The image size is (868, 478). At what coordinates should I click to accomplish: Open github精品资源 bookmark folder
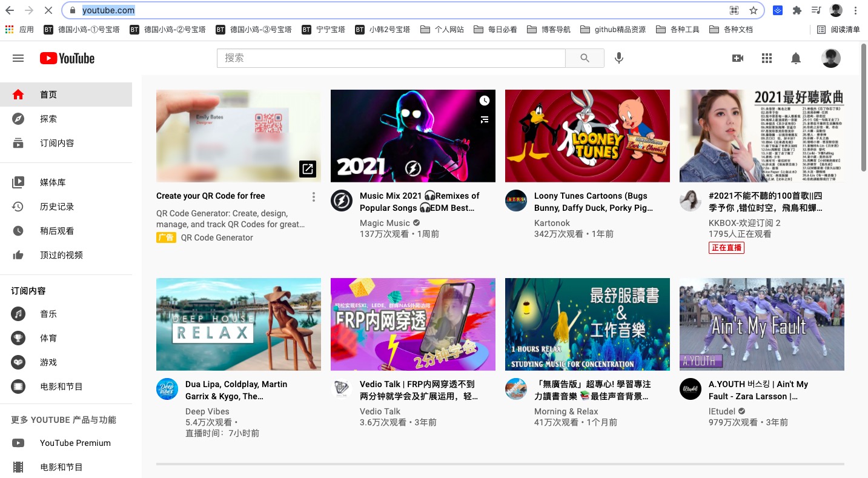[x=613, y=29]
